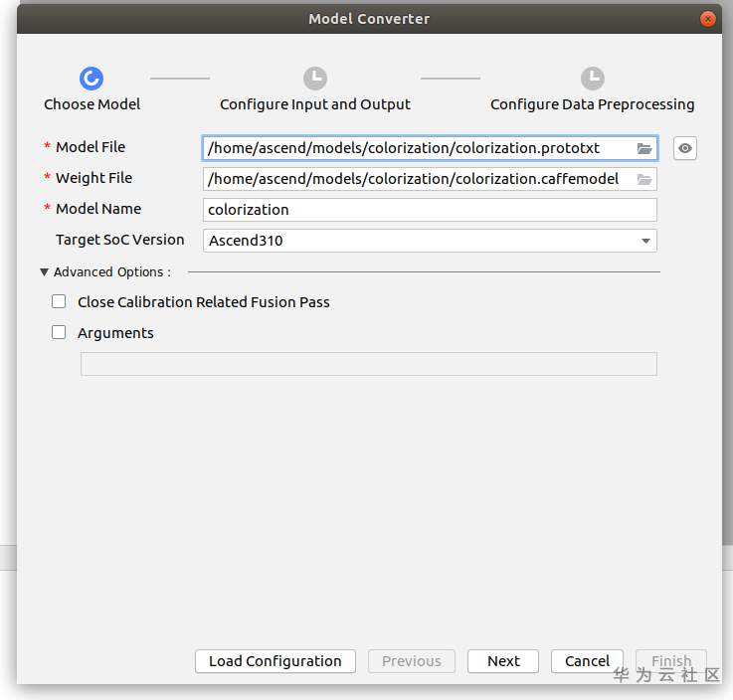Open the Target SoC Version dropdown
The image size is (733, 700).
point(645,241)
